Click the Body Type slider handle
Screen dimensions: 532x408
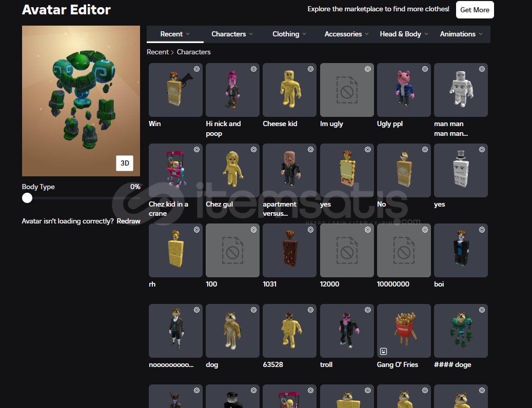coord(27,198)
